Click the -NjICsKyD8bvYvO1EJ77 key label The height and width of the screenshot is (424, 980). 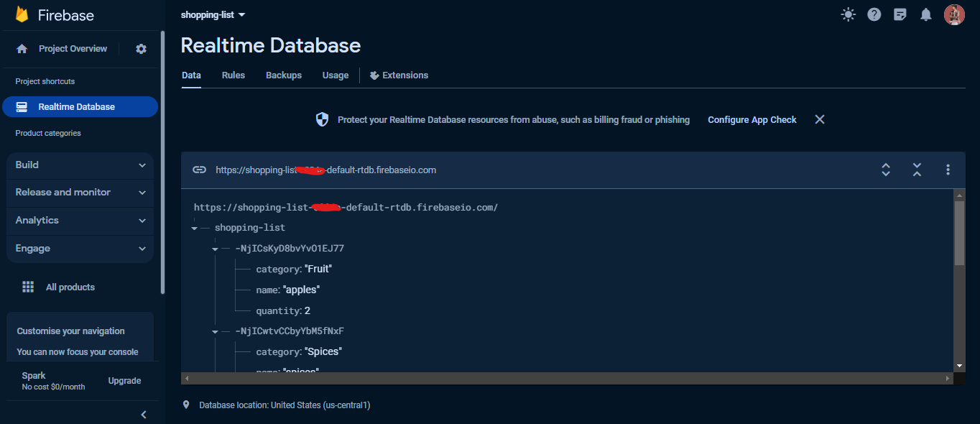tap(290, 249)
